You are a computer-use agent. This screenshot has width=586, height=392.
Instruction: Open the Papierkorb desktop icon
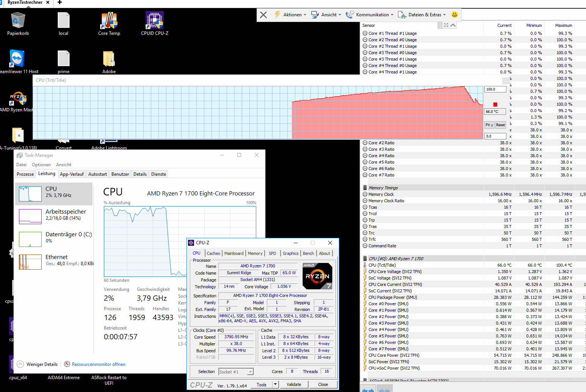point(18,23)
